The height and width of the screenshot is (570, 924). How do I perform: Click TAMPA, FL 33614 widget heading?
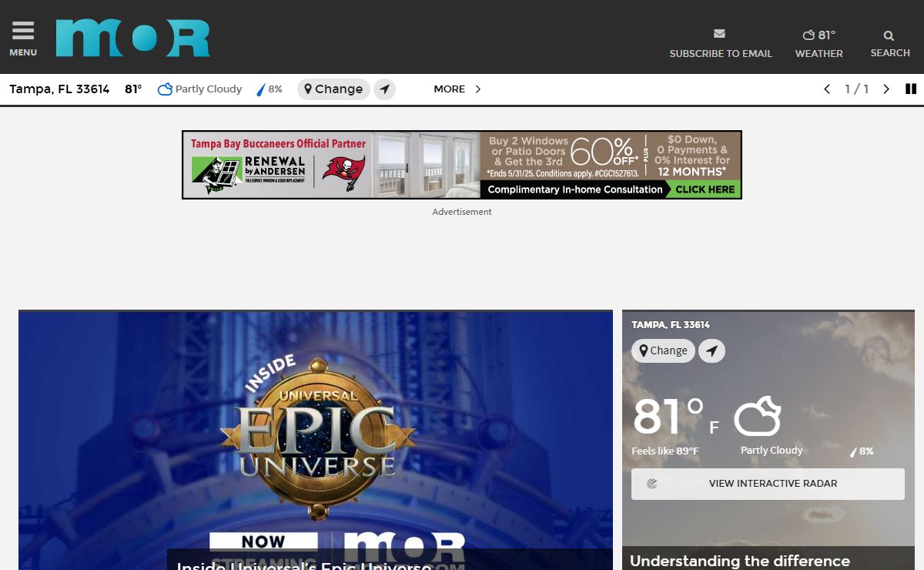[x=671, y=325]
